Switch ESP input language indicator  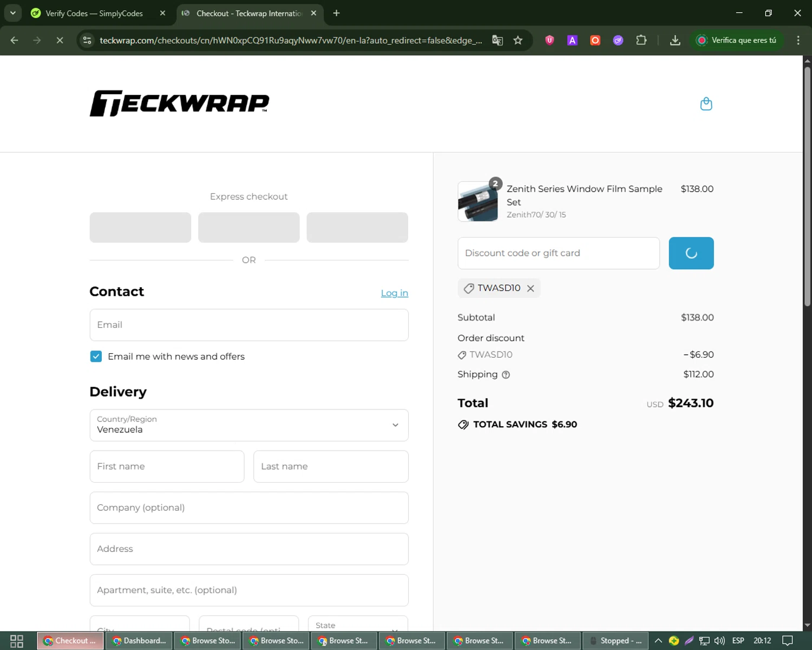pyautogui.click(x=738, y=641)
